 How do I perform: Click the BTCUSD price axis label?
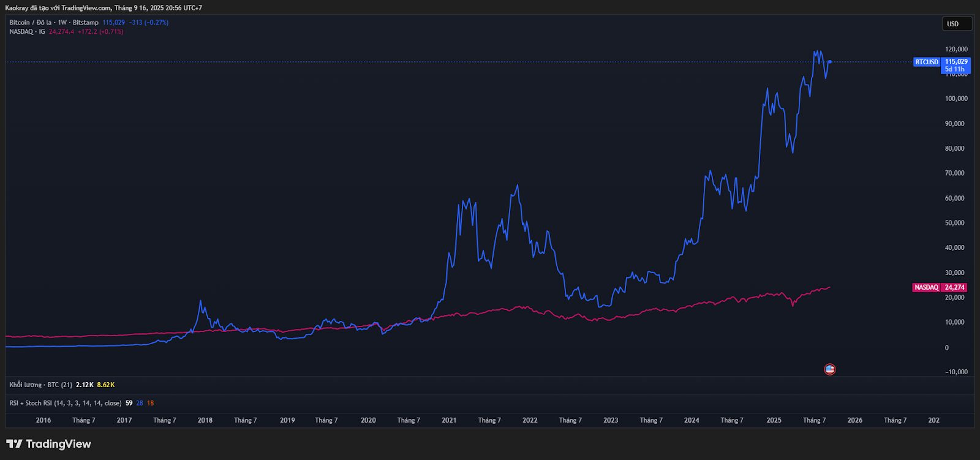[x=927, y=62]
